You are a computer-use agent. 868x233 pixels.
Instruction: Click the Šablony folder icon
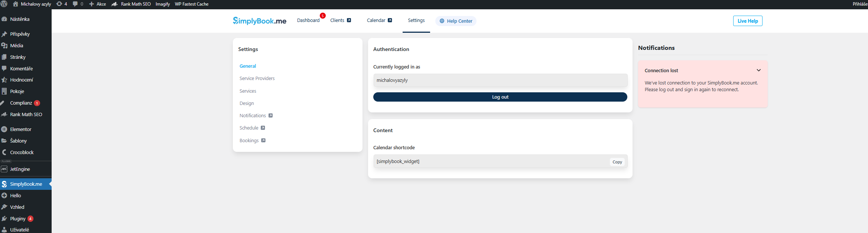4,141
